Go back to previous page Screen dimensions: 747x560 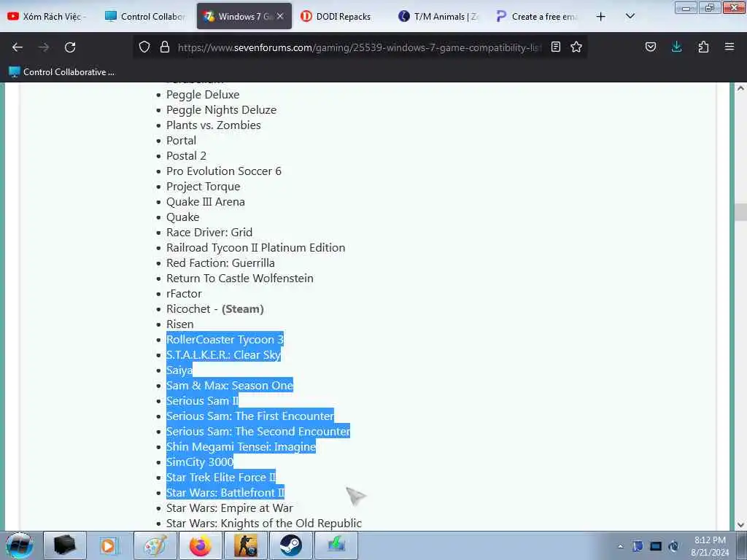pos(18,47)
